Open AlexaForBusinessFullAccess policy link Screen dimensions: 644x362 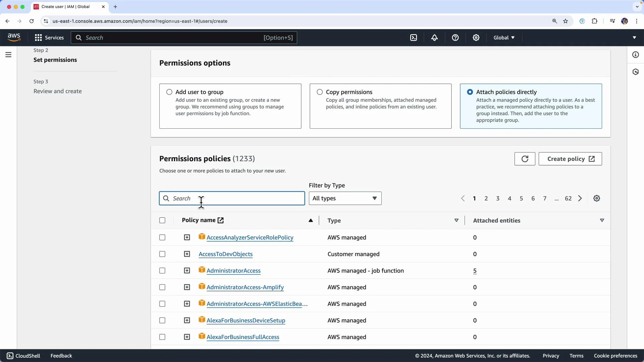tap(243, 337)
